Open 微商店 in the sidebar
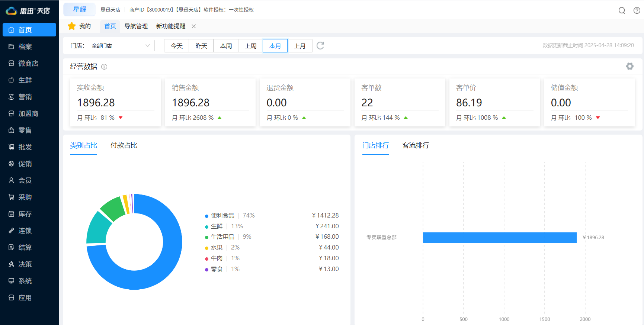The image size is (644, 325). 28,63
